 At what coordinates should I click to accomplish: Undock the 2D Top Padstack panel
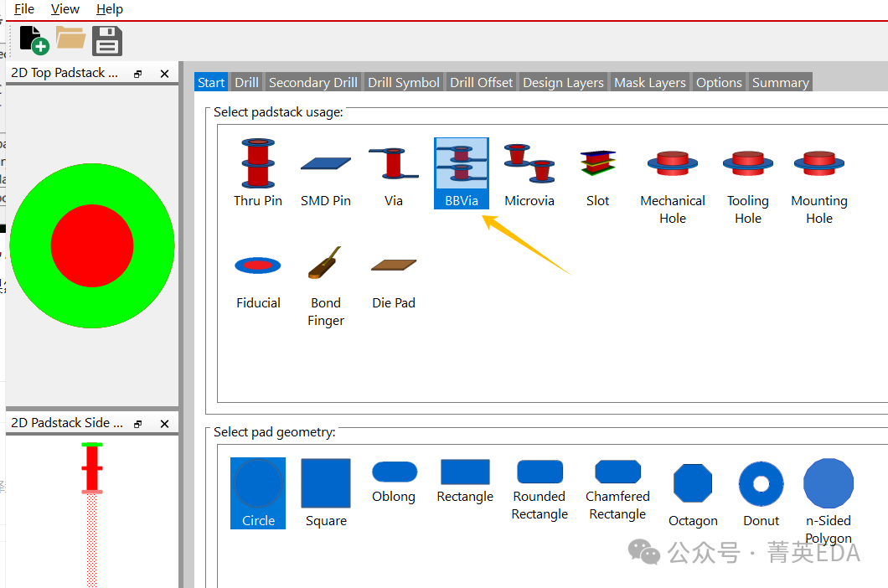click(x=137, y=74)
